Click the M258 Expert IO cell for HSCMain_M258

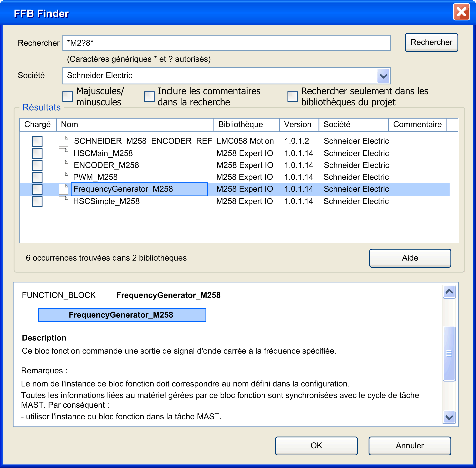tap(245, 153)
